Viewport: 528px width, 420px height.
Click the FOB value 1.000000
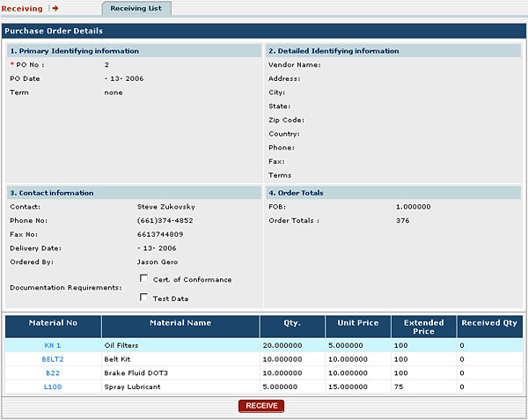coord(414,207)
